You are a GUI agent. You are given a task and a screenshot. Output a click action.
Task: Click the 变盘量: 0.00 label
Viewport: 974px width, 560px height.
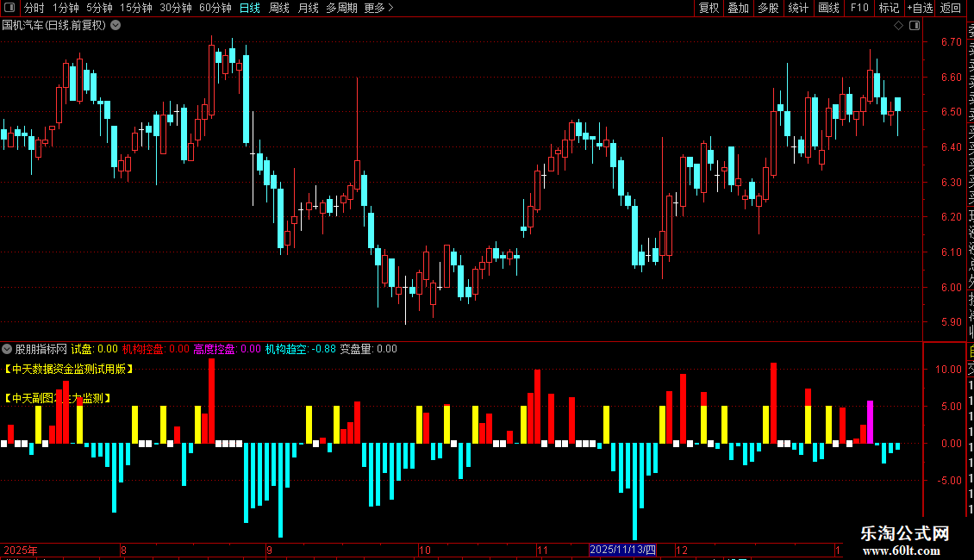coord(368,349)
